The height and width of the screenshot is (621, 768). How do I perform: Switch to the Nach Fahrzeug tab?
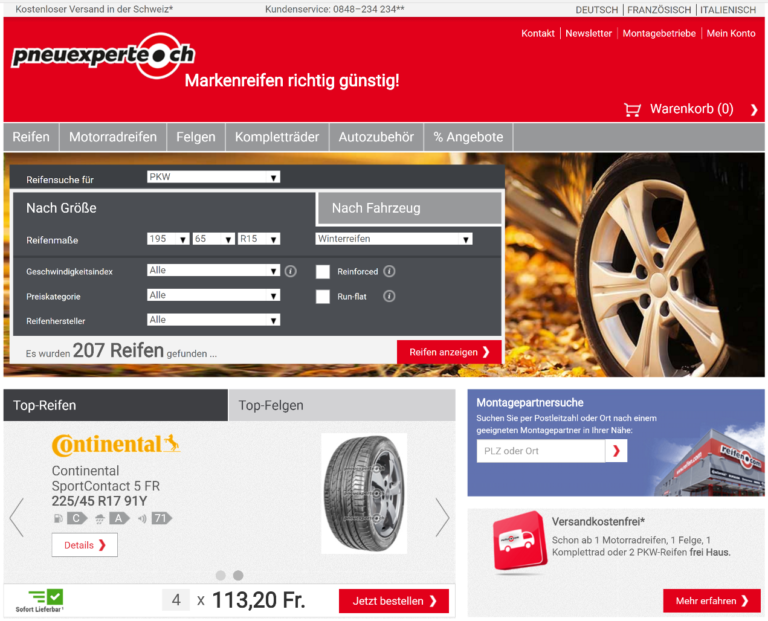[x=409, y=208]
